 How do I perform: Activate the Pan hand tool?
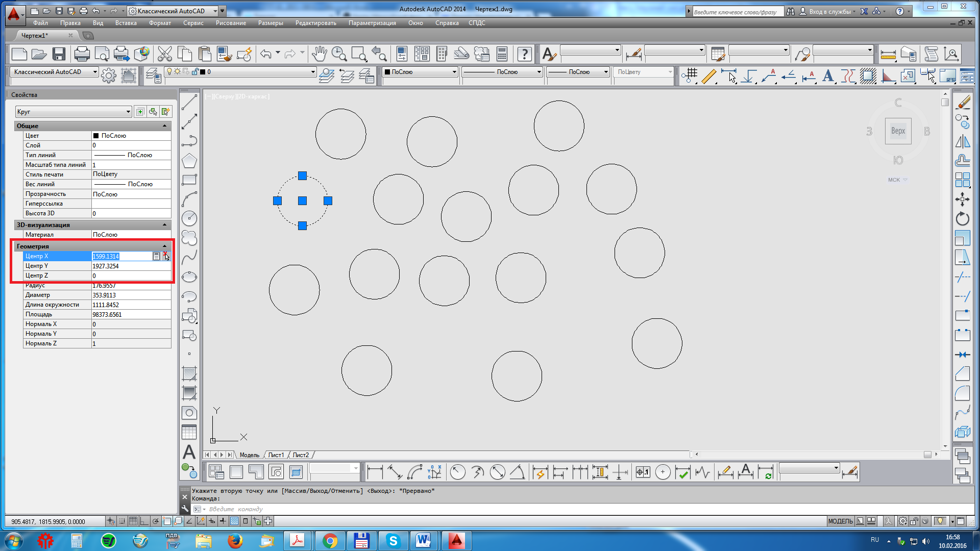(320, 54)
